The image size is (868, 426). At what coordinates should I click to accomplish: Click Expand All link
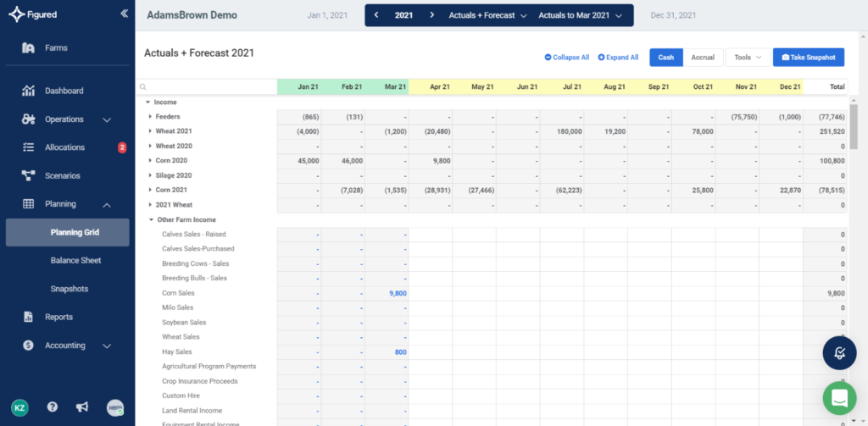(x=618, y=58)
